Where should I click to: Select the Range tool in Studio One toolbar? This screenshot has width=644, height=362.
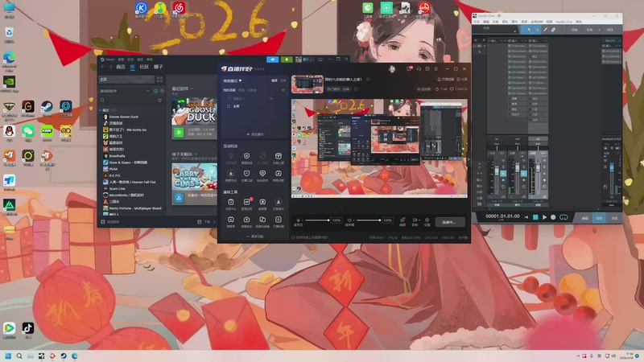pos(537,30)
